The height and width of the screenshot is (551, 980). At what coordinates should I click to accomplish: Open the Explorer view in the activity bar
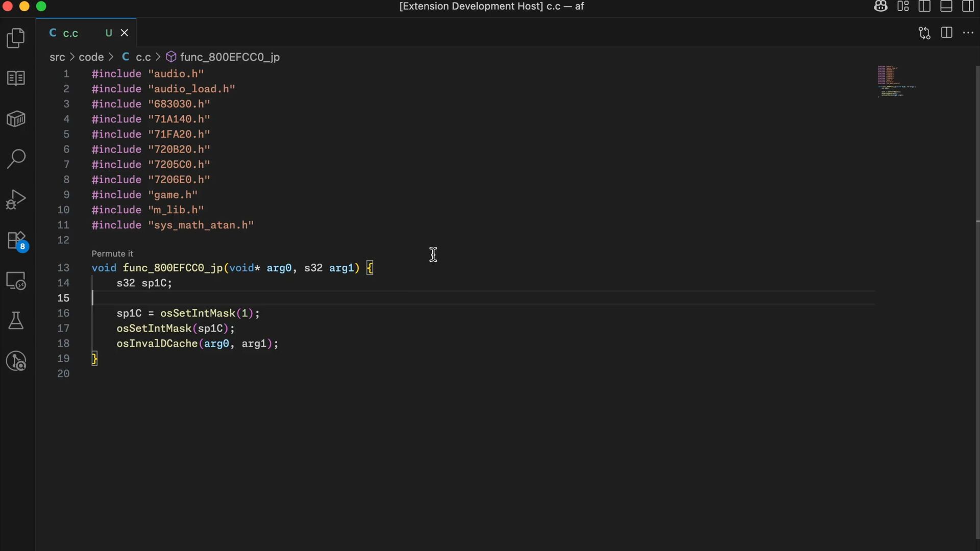pyautogui.click(x=16, y=38)
